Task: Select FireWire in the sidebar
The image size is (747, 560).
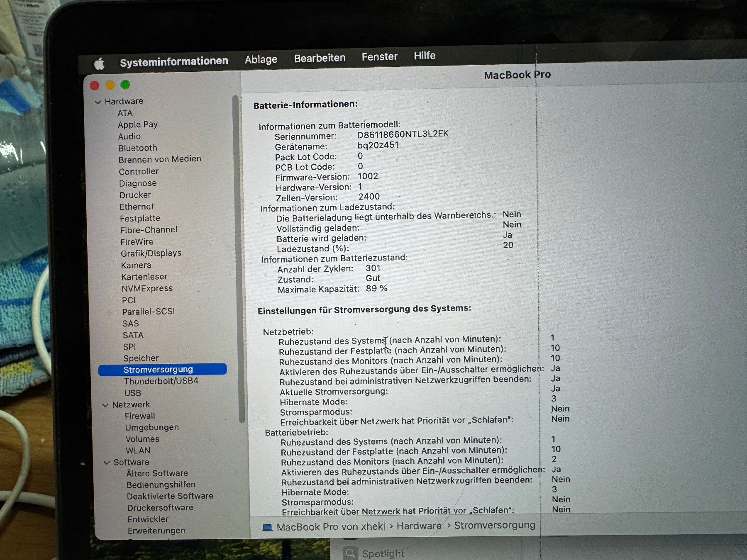Action: click(137, 241)
